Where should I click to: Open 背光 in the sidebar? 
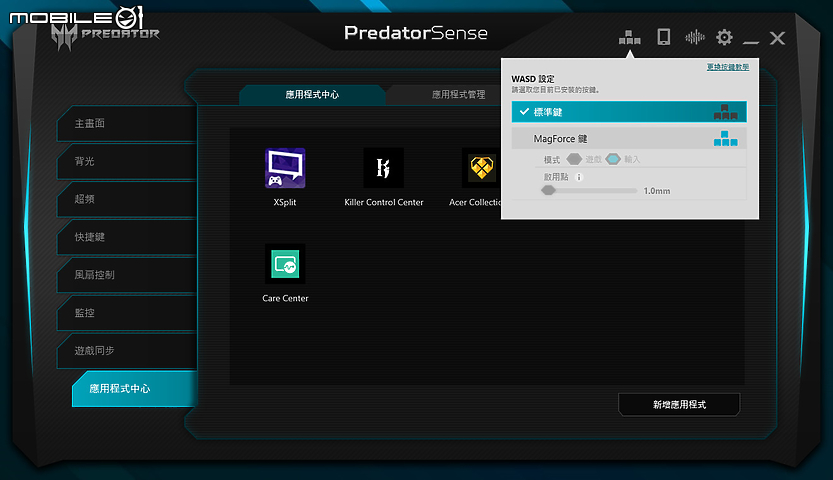click(126, 161)
